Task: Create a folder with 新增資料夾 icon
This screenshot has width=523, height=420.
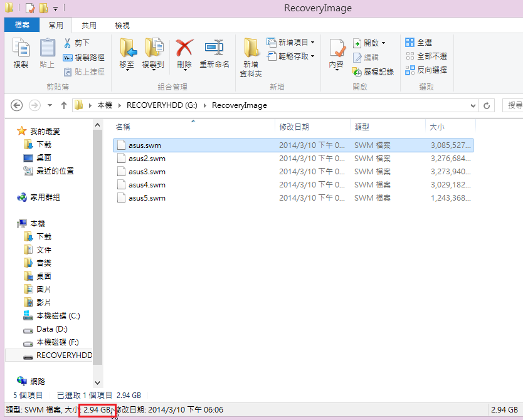Action: (251, 50)
